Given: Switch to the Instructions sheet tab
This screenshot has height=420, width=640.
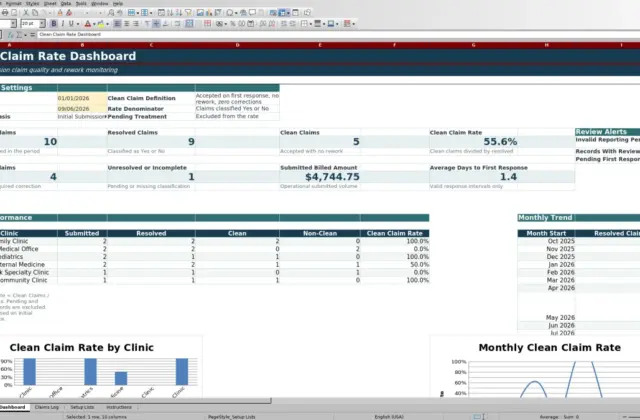Looking at the screenshot, I should (x=119, y=407).
